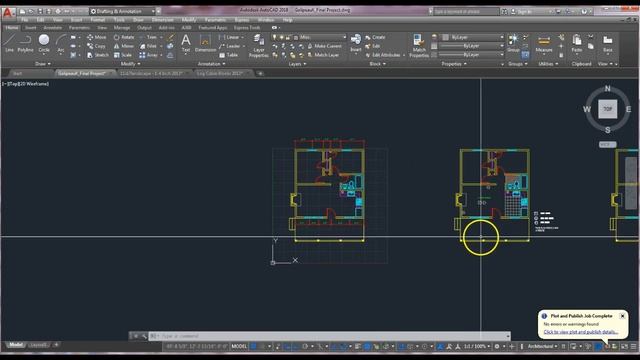Close the Plot and Publish notification
640x360 pixels.
click(622, 316)
